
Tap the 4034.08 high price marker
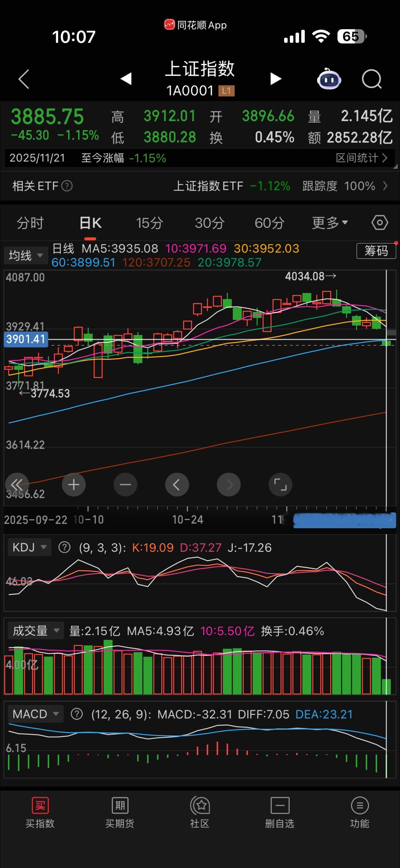pyautogui.click(x=310, y=276)
